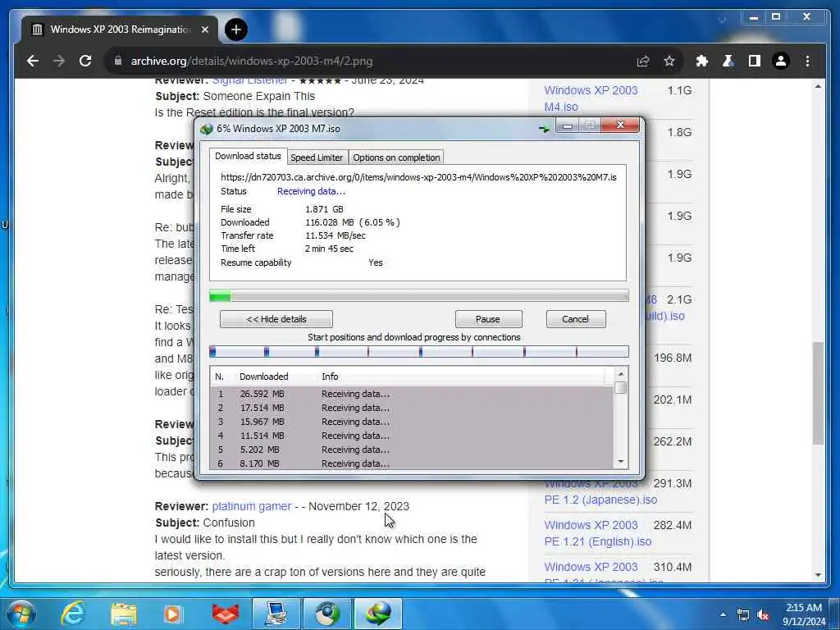
Task: Bookmark this page with the star icon
Action: coord(669,61)
